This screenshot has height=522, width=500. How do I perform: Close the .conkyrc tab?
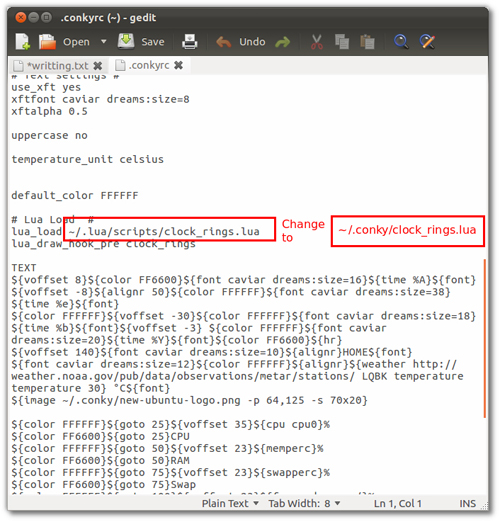tap(179, 65)
